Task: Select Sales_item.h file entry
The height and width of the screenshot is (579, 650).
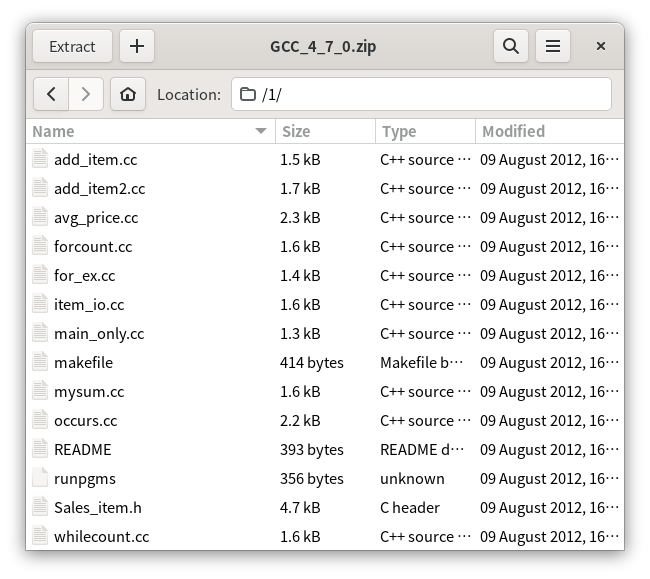Action: [x=98, y=507]
